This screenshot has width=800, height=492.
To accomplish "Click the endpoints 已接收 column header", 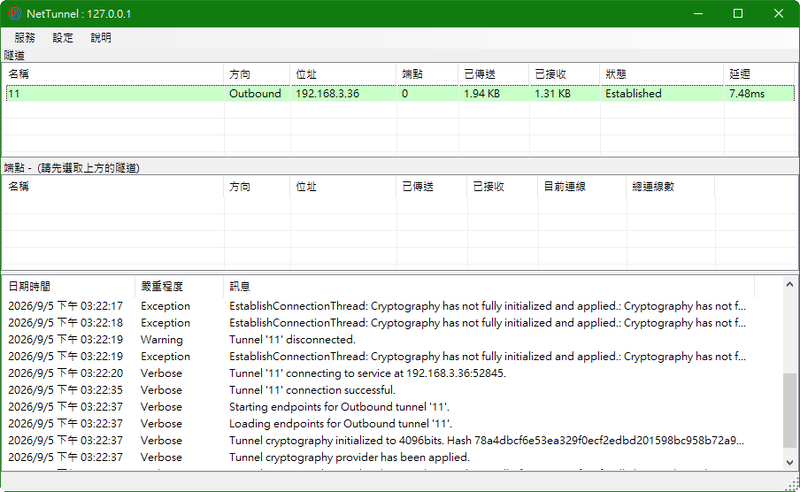I will [503, 186].
